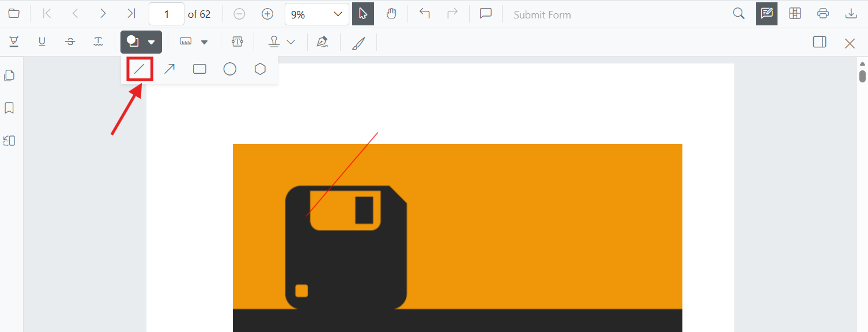The width and height of the screenshot is (868, 332).
Task: Toggle the text selection cursor tool
Action: (363, 14)
